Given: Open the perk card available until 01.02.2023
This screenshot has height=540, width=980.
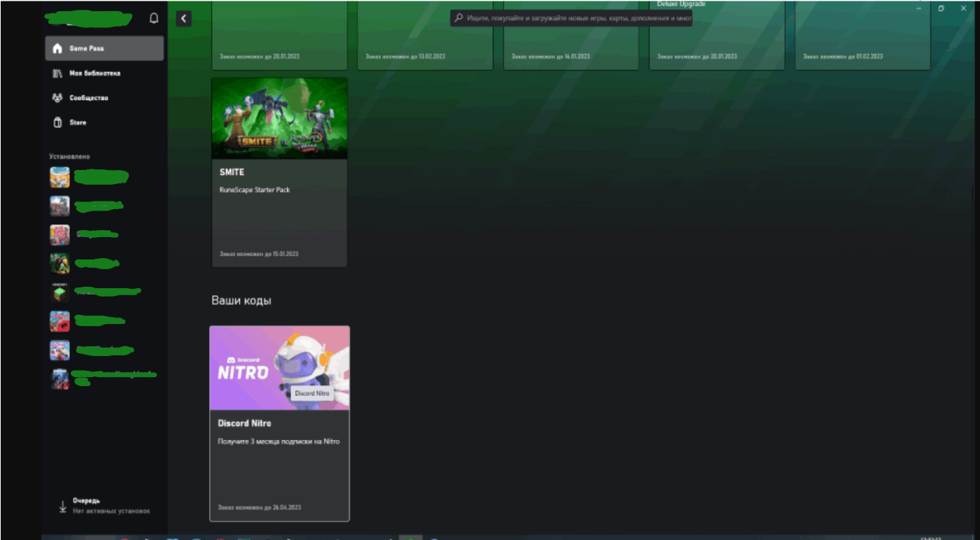Looking at the screenshot, I should (x=862, y=35).
